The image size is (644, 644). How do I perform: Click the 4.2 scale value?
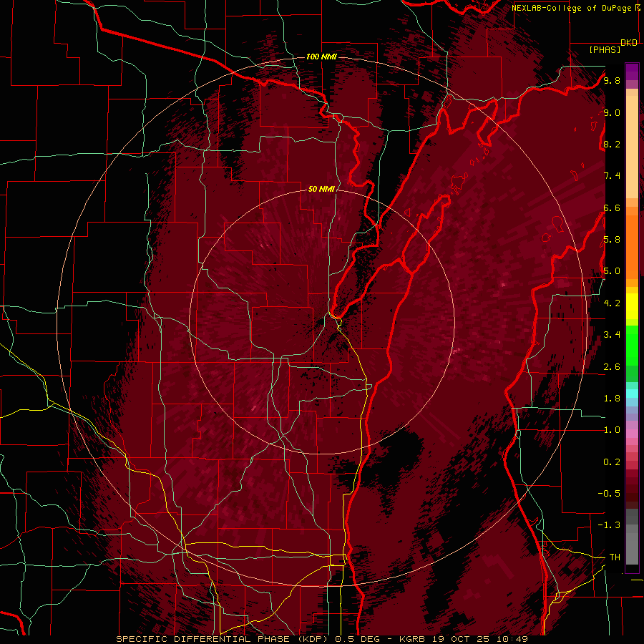612,303
